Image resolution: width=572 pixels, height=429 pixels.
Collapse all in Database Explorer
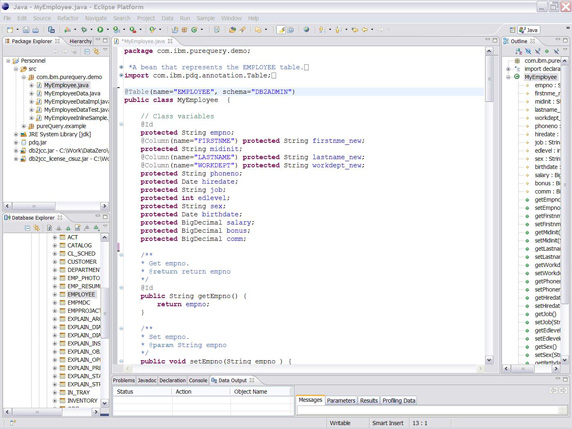pos(27,228)
